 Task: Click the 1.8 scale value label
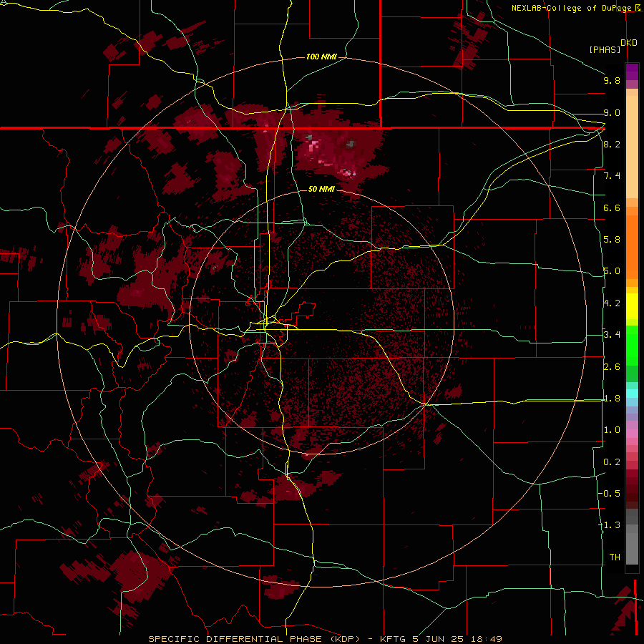click(612, 399)
